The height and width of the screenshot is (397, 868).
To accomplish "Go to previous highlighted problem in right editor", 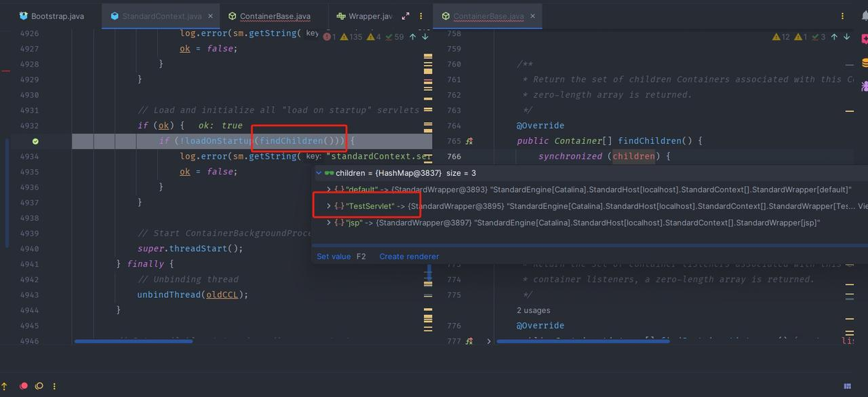I will 834,37.
